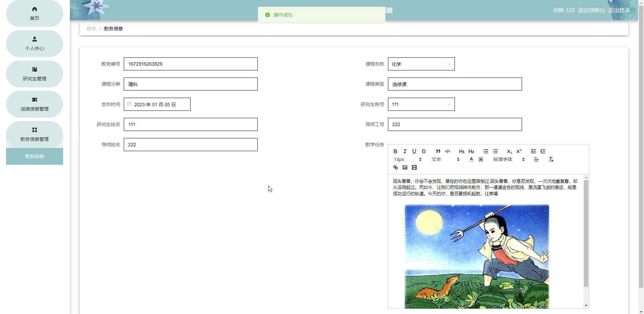Apply Heading 1 style
The height and width of the screenshot is (314, 644).
coord(462,151)
